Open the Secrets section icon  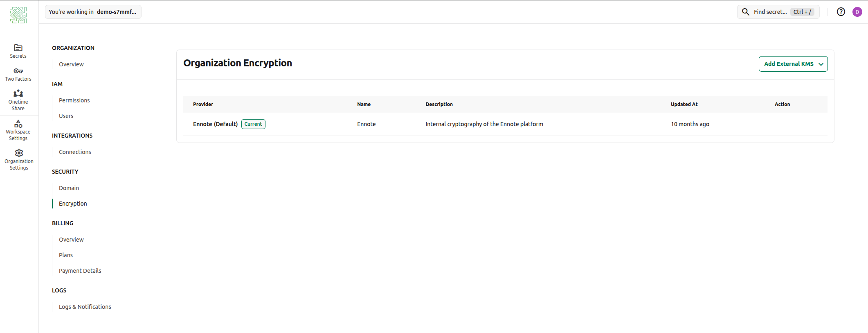[18, 48]
